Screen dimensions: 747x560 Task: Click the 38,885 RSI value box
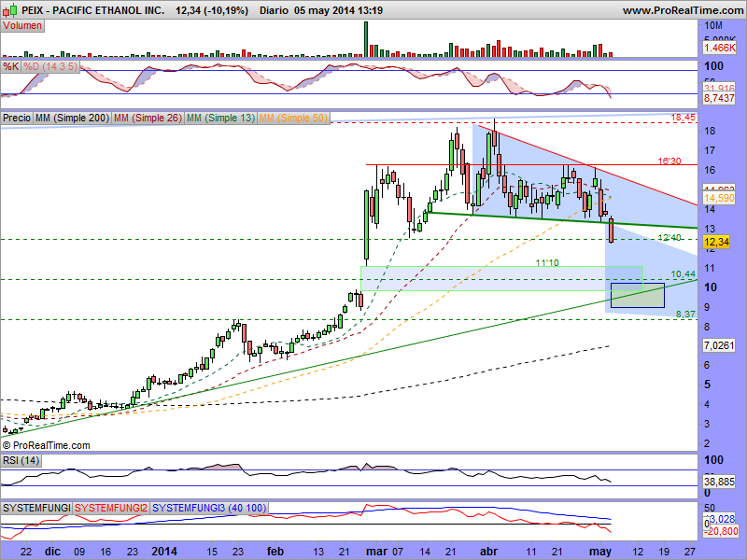(719, 482)
